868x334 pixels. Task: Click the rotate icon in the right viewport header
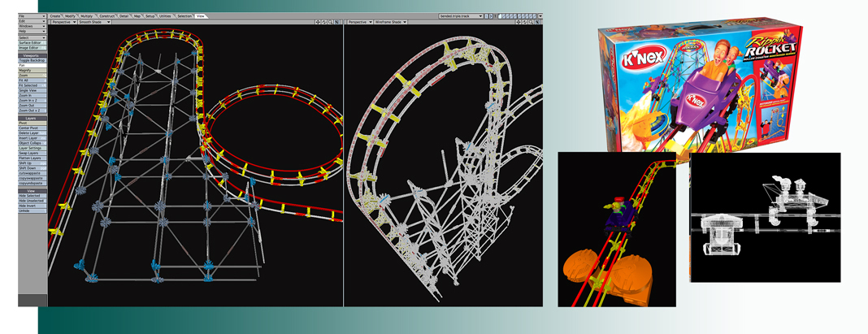525,22
